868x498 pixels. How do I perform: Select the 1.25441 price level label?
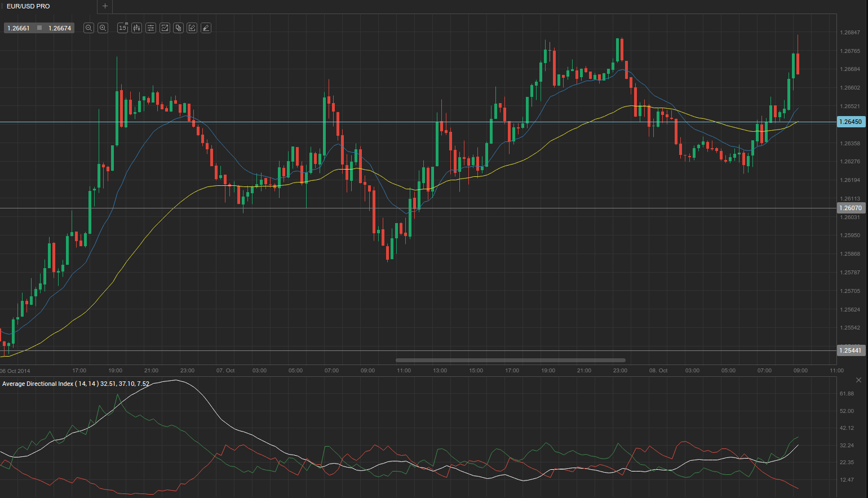851,350
